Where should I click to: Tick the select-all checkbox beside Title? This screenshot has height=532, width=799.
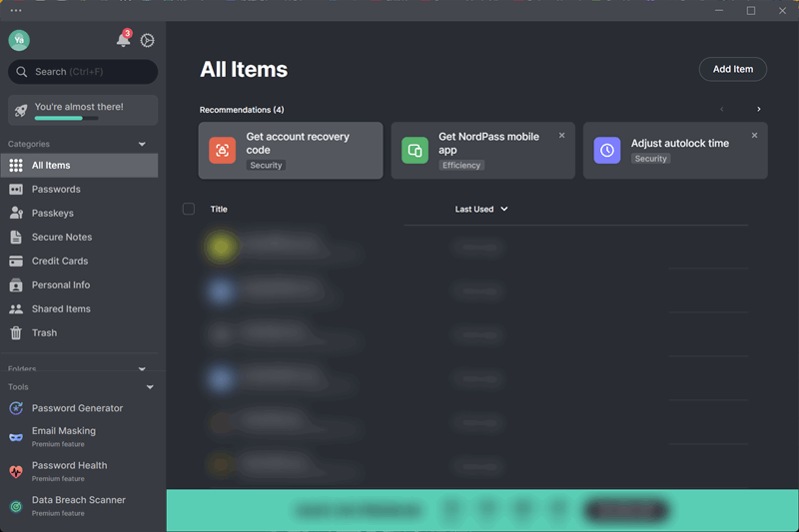[x=189, y=209]
